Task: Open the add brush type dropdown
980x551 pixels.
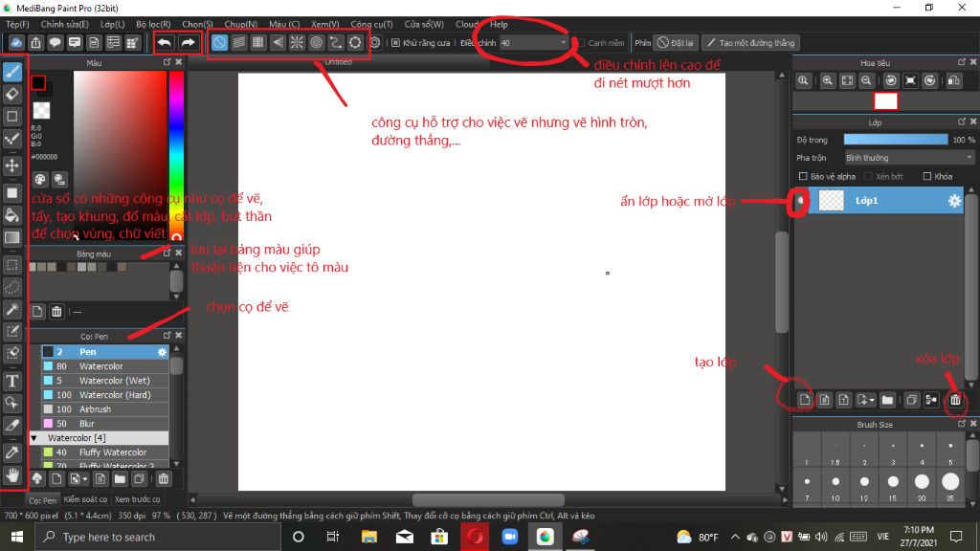Action: pos(78,479)
